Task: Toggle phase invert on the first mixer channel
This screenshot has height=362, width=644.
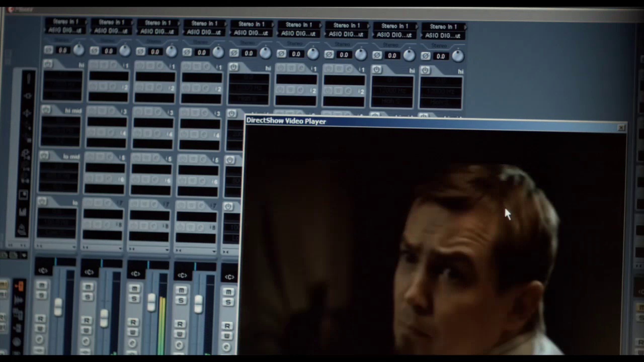Action: coord(48,50)
